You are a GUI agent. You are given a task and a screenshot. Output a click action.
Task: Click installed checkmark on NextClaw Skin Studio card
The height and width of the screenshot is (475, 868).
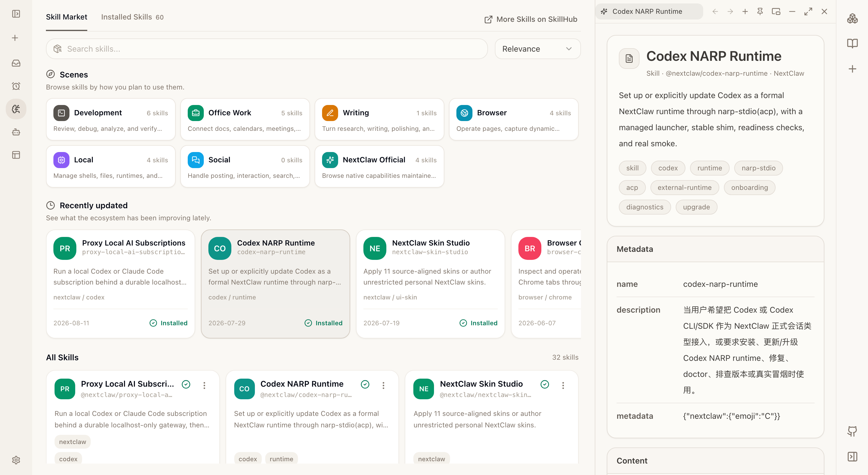click(545, 384)
